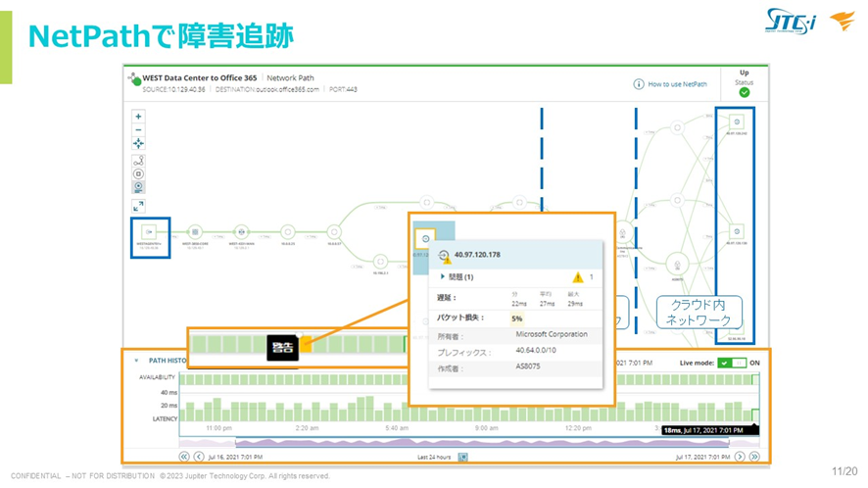Click the yellow-highlighted node in the callout

(x=425, y=239)
